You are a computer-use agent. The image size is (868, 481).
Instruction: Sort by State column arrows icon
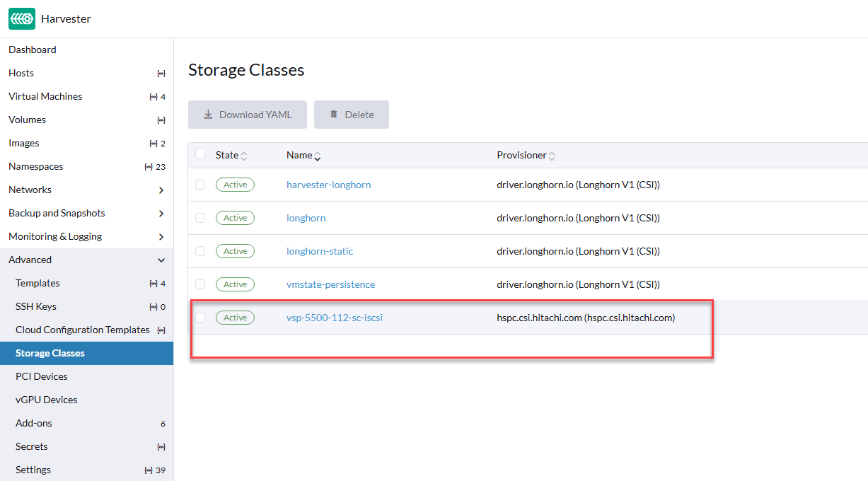click(244, 156)
